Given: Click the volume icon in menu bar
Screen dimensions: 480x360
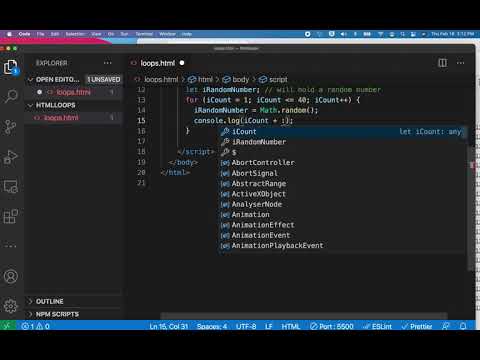Looking at the screenshot, I should [x=343, y=34].
